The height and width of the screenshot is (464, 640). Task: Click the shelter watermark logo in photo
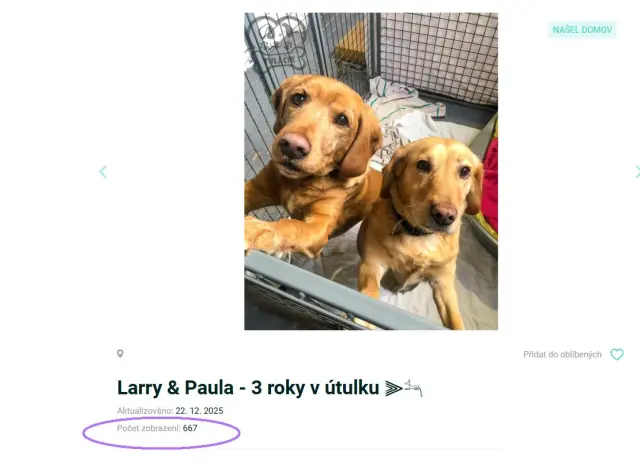click(278, 42)
